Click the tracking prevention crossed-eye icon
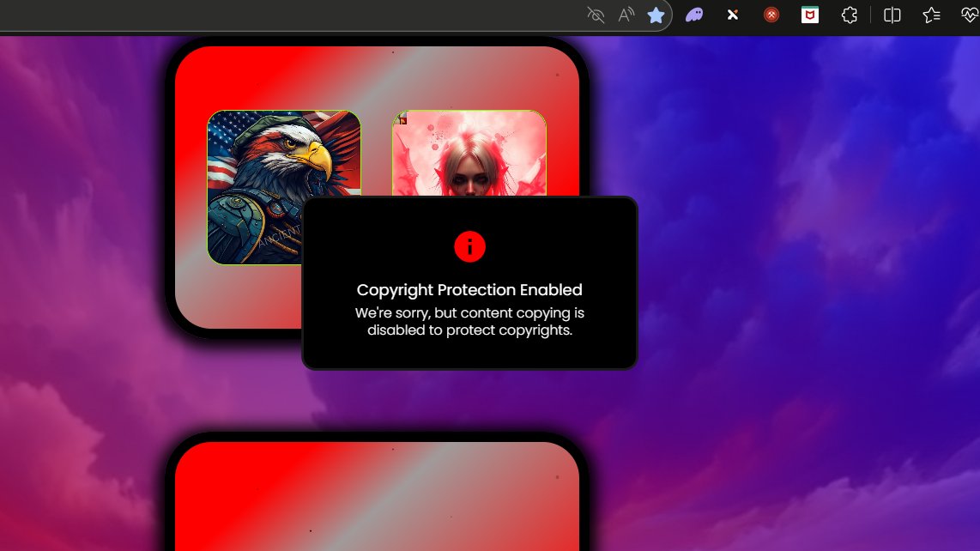 [x=596, y=15]
